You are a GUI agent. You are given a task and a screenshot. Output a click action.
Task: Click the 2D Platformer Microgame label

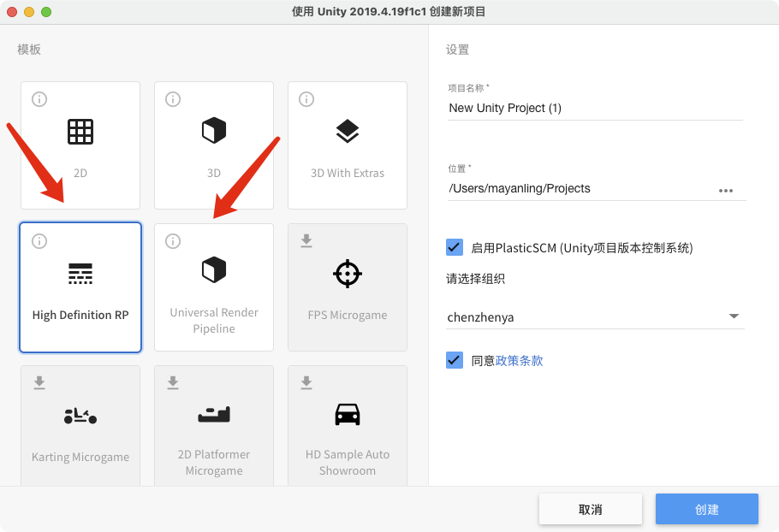pyautogui.click(x=214, y=463)
